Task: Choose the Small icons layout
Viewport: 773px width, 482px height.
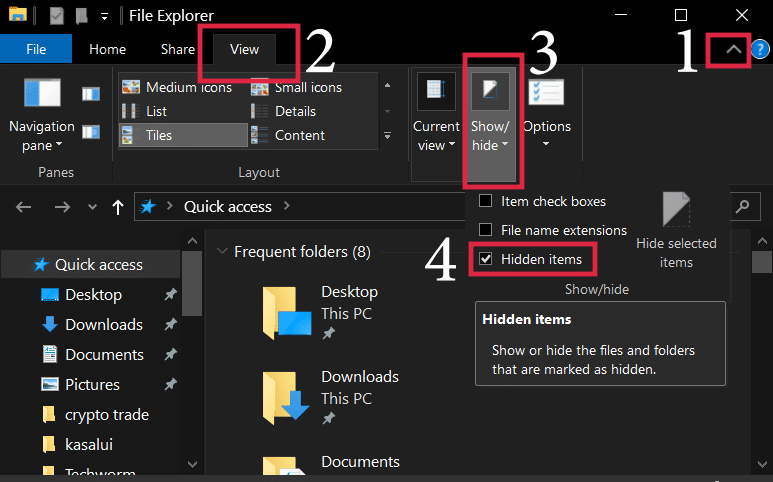Action: (x=296, y=87)
